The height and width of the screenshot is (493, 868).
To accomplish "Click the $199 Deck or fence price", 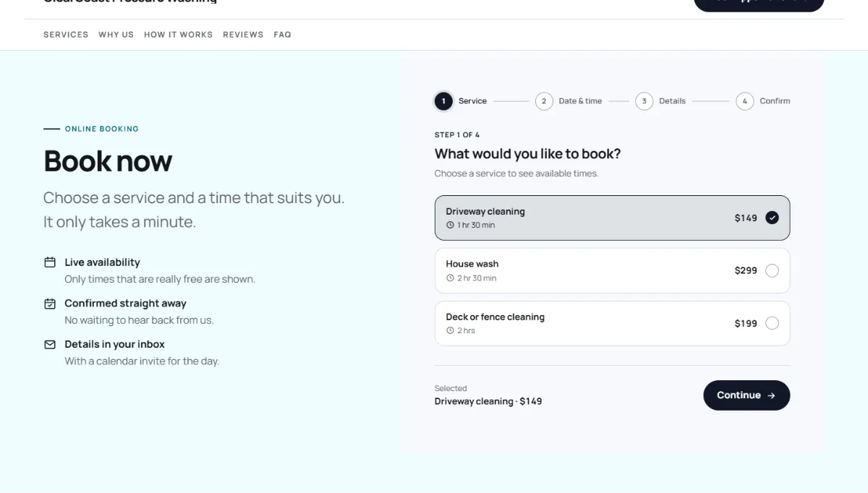I will click(746, 323).
